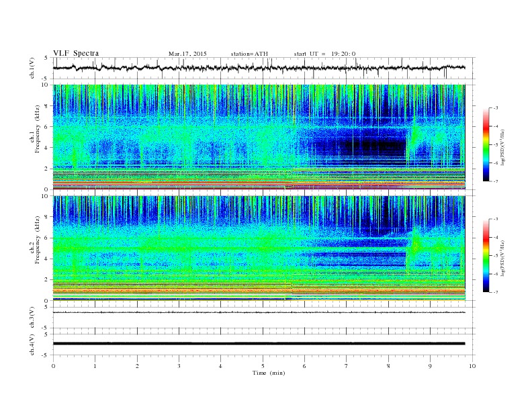Click the "-3" tick on ch.1 color bar
Image resolution: width=532 pixels, height=411 pixels.
pos(495,108)
